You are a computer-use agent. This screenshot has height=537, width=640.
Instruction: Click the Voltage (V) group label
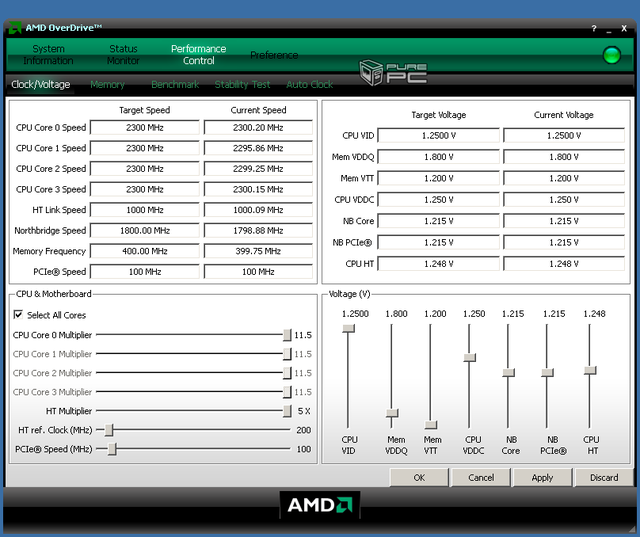point(349,294)
